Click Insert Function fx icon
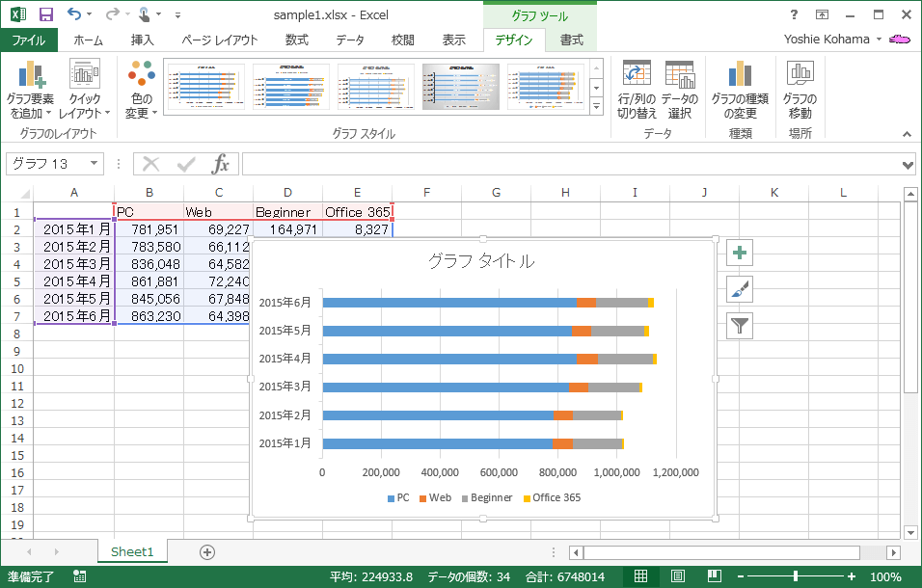The width and height of the screenshot is (922, 588). (220, 164)
